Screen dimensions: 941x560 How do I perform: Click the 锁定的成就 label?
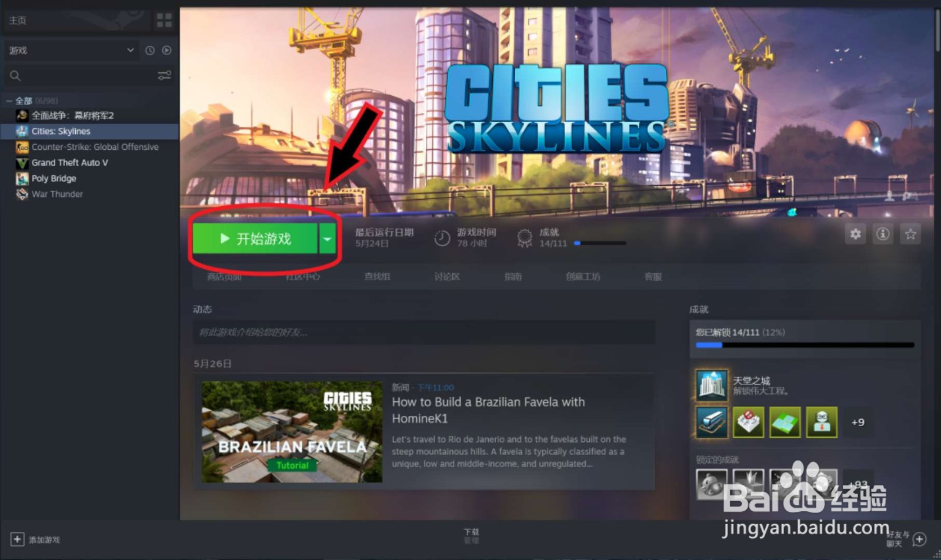(717, 459)
